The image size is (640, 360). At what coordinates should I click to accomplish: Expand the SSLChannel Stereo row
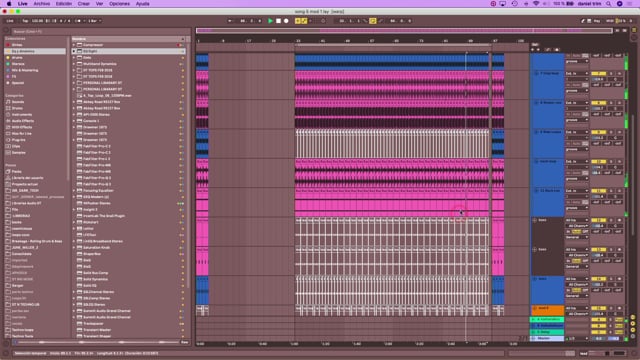74,292
